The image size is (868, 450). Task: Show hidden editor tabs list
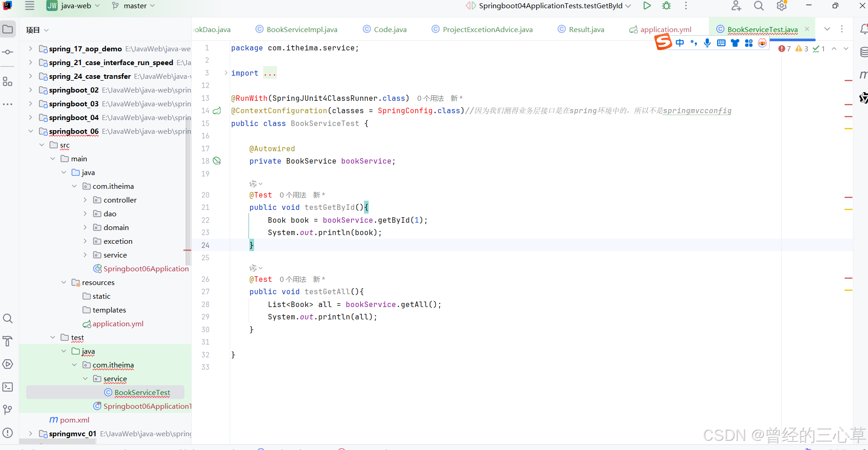click(827, 29)
